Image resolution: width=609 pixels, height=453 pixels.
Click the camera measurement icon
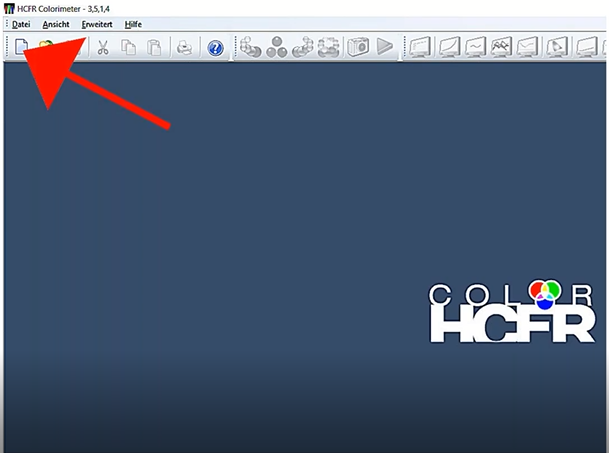358,47
